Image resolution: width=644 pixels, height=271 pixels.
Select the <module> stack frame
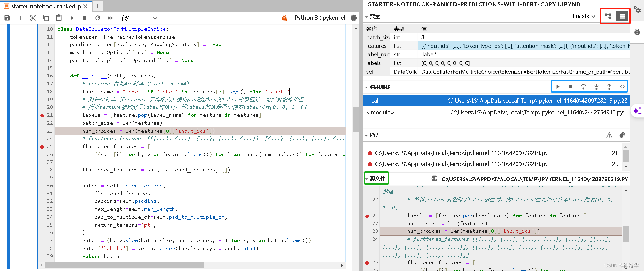click(x=496, y=112)
